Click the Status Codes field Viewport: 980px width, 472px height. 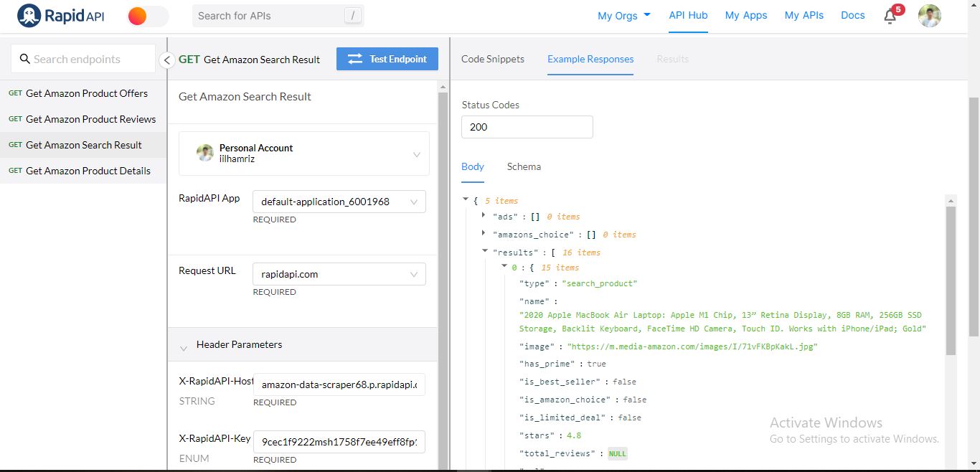pos(527,127)
